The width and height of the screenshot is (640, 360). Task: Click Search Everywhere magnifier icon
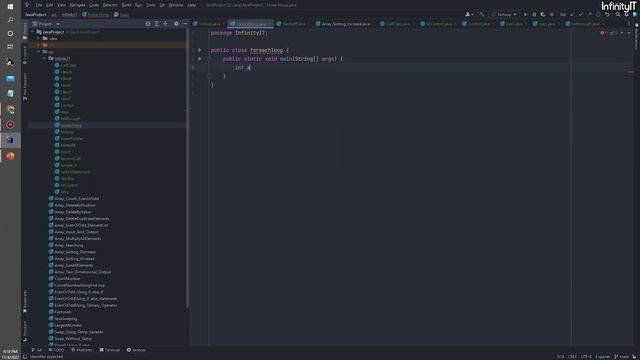pyautogui.click(x=618, y=14)
